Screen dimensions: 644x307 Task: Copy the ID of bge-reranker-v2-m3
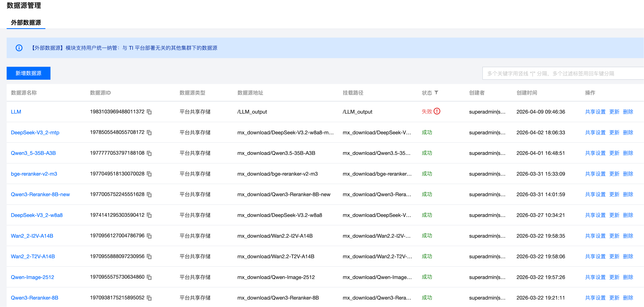(x=149, y=174)
